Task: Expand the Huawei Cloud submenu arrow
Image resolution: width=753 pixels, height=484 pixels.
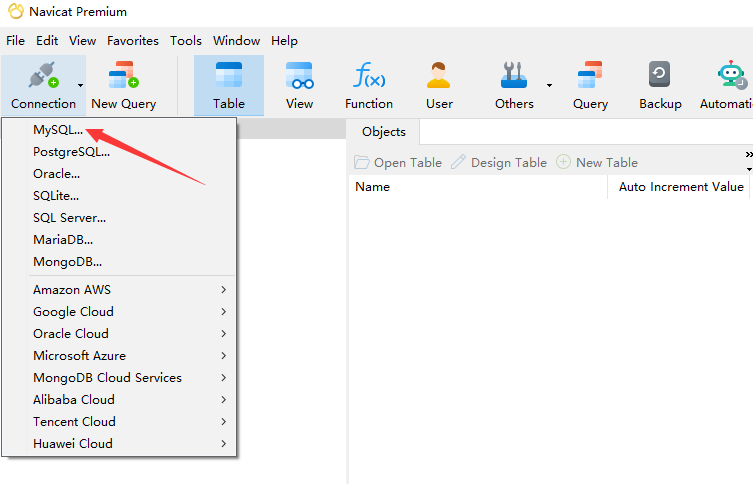Action: (x=223, y=444)
